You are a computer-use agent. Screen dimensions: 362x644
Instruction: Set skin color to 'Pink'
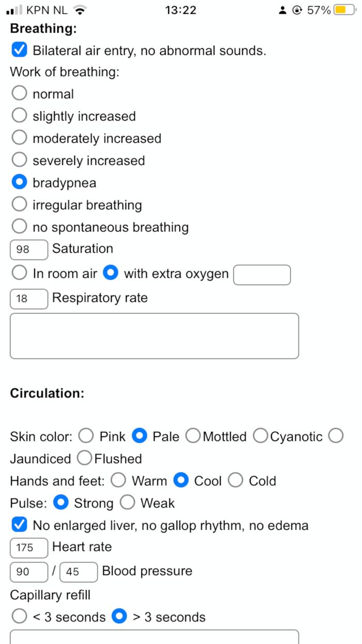[x=86, y=435]
